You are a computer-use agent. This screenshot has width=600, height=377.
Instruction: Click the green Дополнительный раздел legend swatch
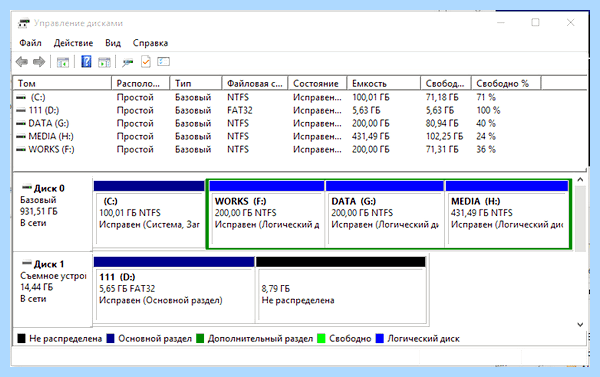click(200, 338)
